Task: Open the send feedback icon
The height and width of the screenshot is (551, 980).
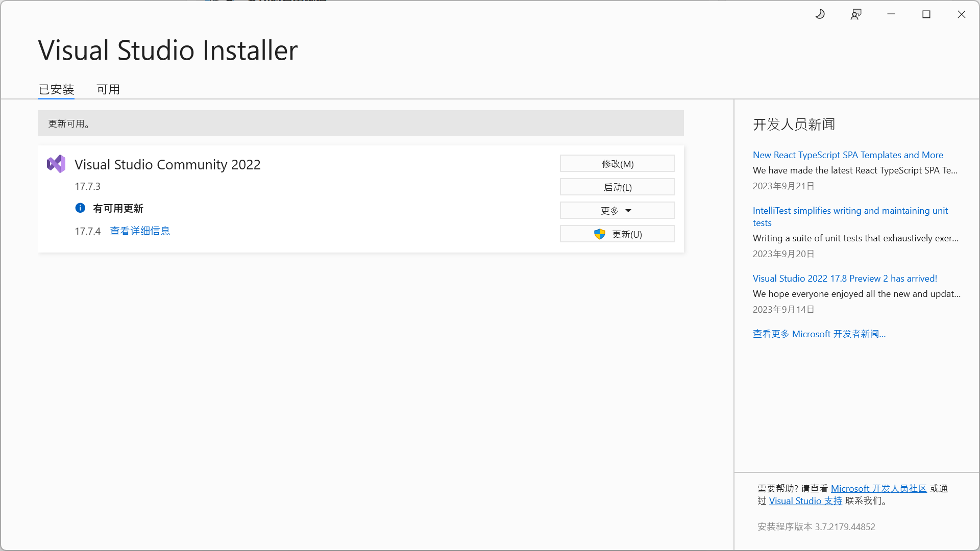Action: coord(856,14)
